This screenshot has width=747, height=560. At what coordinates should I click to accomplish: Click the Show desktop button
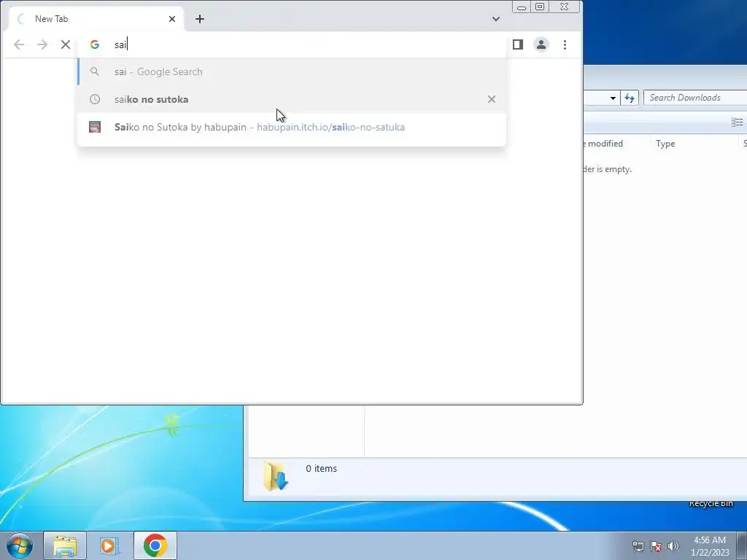(x=742, y=545)
